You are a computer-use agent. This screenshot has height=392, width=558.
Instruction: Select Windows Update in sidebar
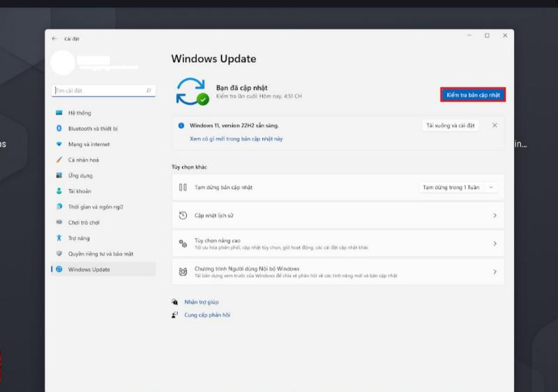(x=103, y=269)
